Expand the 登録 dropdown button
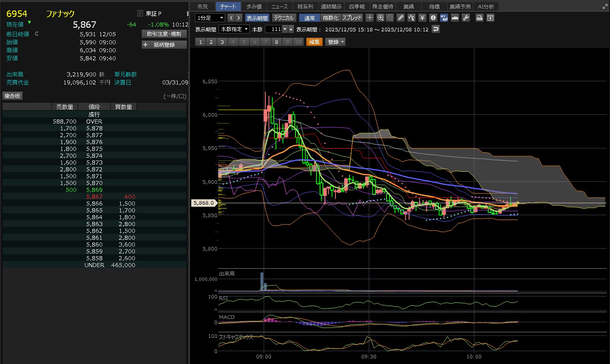 click(335, 42)
